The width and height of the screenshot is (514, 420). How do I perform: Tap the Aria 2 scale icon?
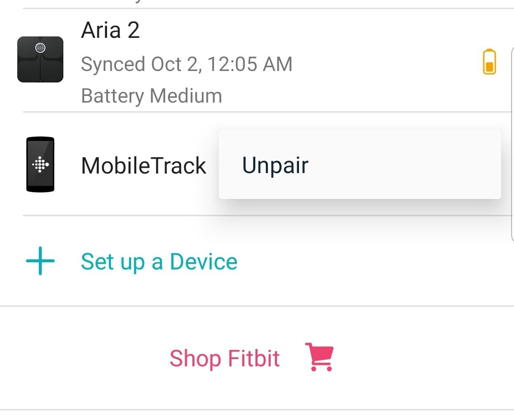40,59
